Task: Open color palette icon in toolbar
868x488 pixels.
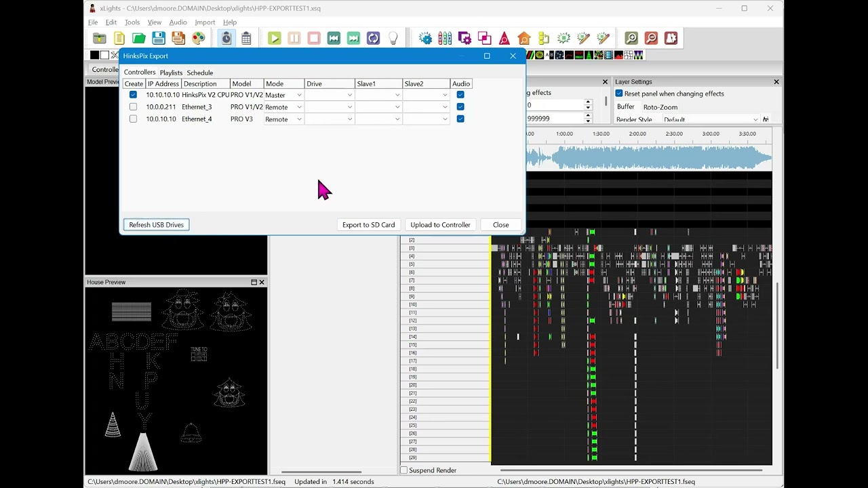Action: (198, 39)
